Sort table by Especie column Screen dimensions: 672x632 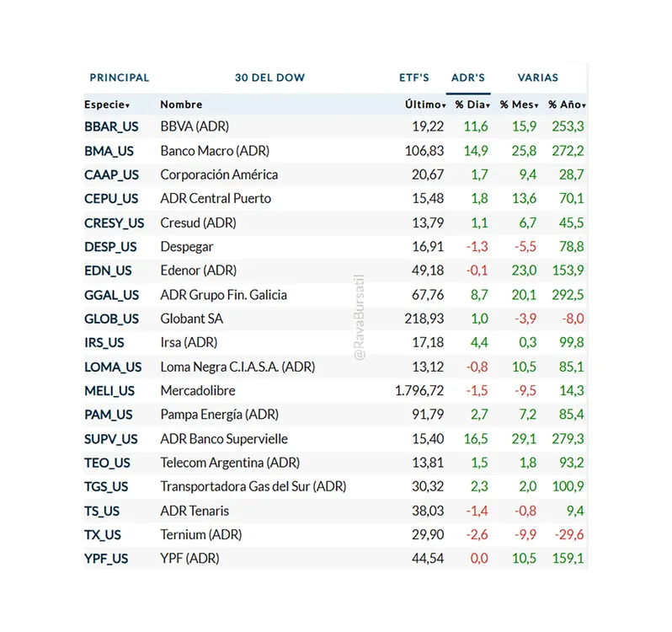point(107,104)
